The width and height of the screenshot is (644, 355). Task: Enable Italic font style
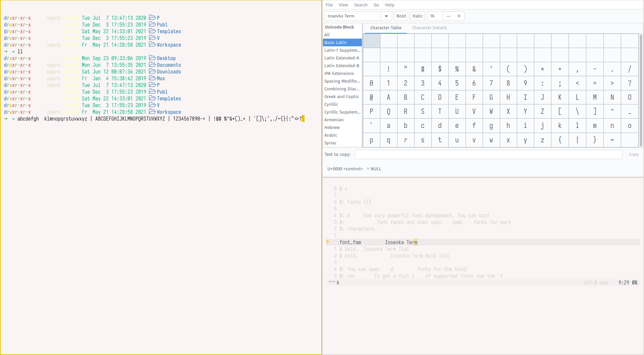tap(417, 16)
